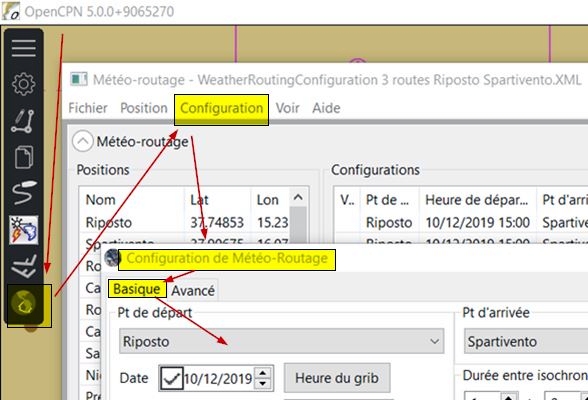Decrease the departure date spinner down arrow

pyautogui.click(x=263, y=384)
